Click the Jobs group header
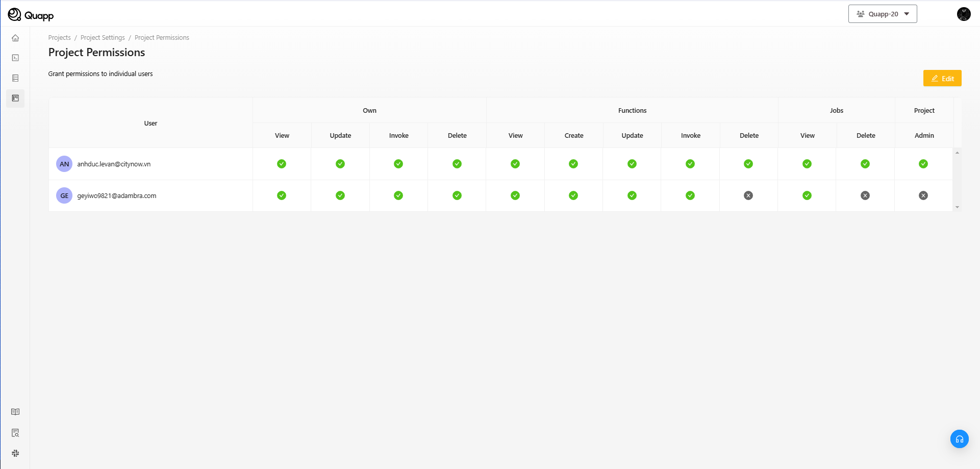 (837, 110)
